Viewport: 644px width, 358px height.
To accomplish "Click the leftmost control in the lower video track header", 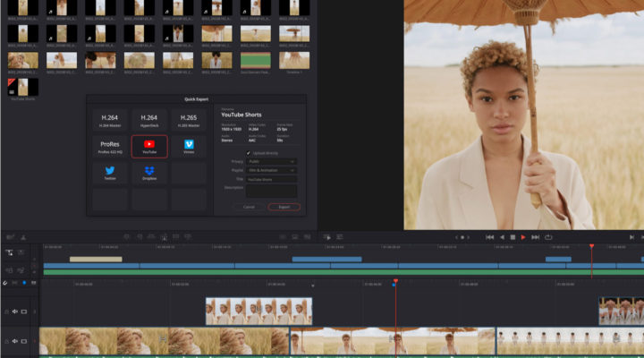I will point(6,342).
